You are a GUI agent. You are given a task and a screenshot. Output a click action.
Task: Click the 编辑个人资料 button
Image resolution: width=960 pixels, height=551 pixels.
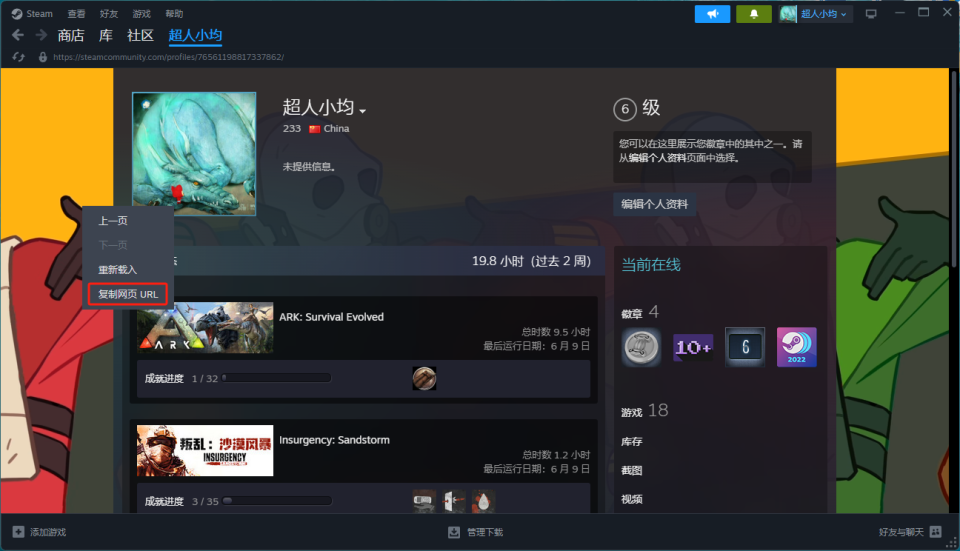tap(654, 204)
